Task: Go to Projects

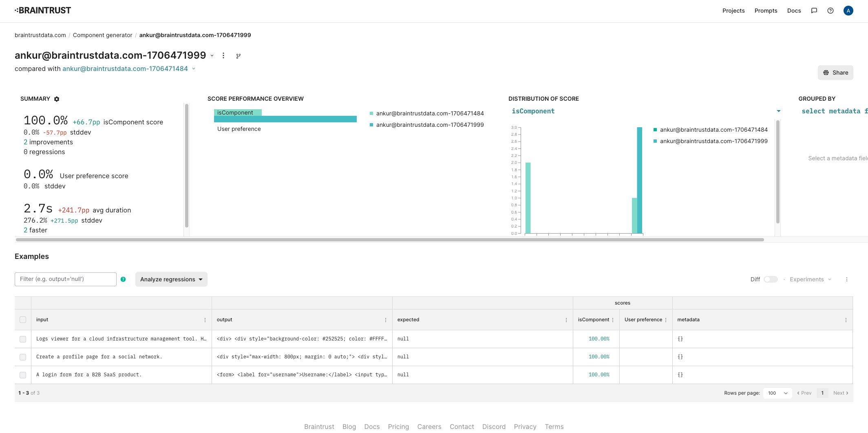Action: tap(733, 11)
